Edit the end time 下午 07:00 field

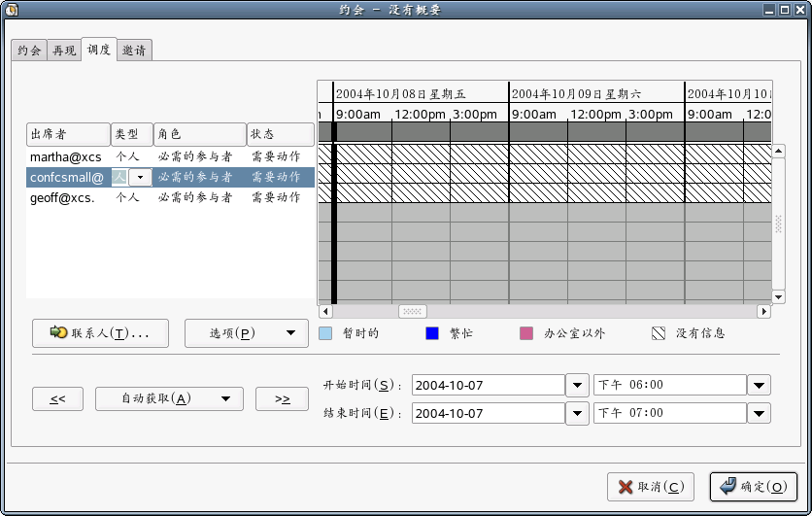click(670, 413)
